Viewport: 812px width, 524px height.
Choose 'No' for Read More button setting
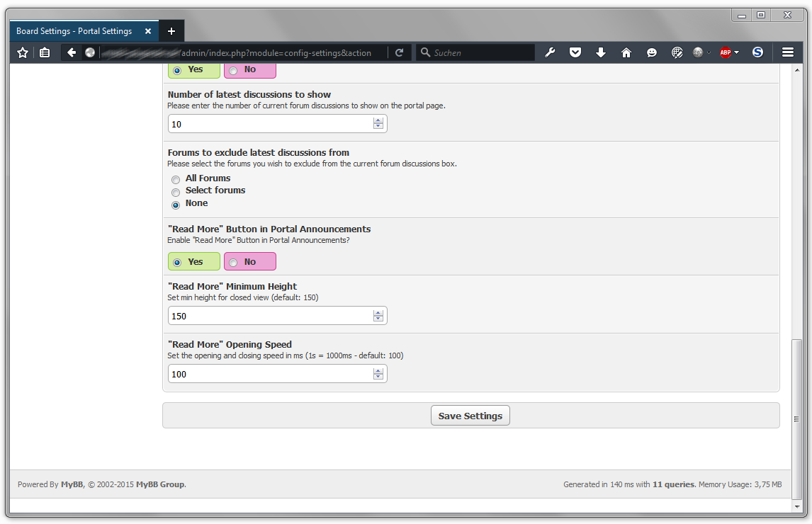[x=249, y=262]
